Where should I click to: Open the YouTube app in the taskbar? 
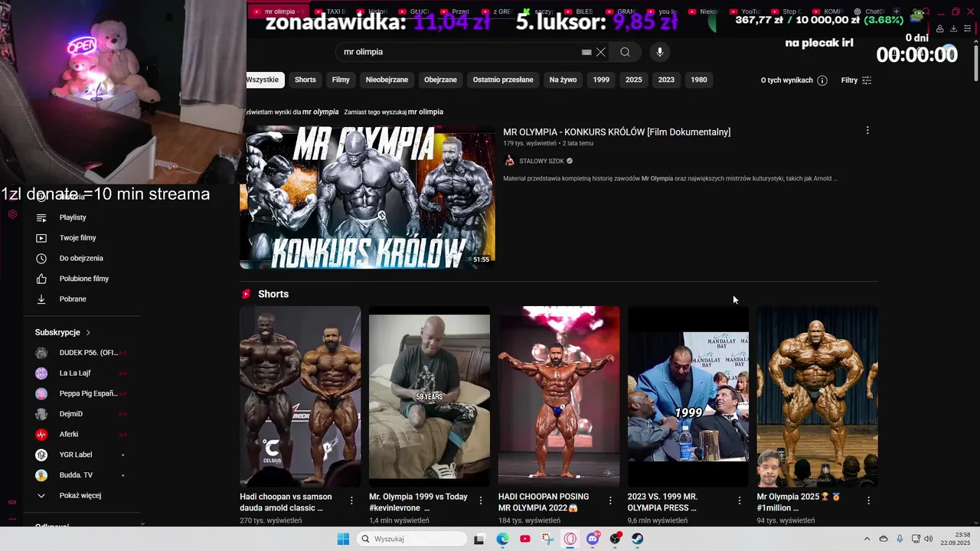[x=524, y=539]
